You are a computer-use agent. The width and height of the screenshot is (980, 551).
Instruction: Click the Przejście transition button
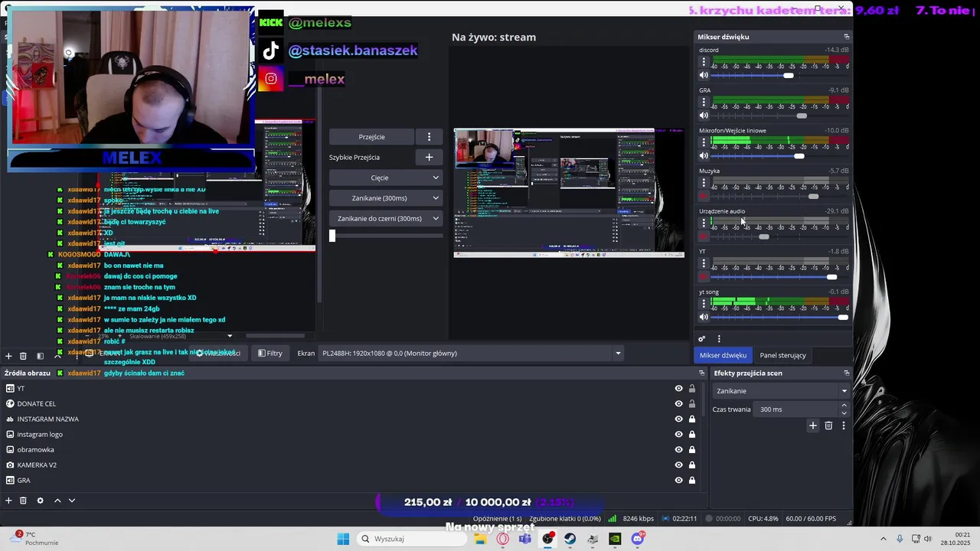point(372,137)
